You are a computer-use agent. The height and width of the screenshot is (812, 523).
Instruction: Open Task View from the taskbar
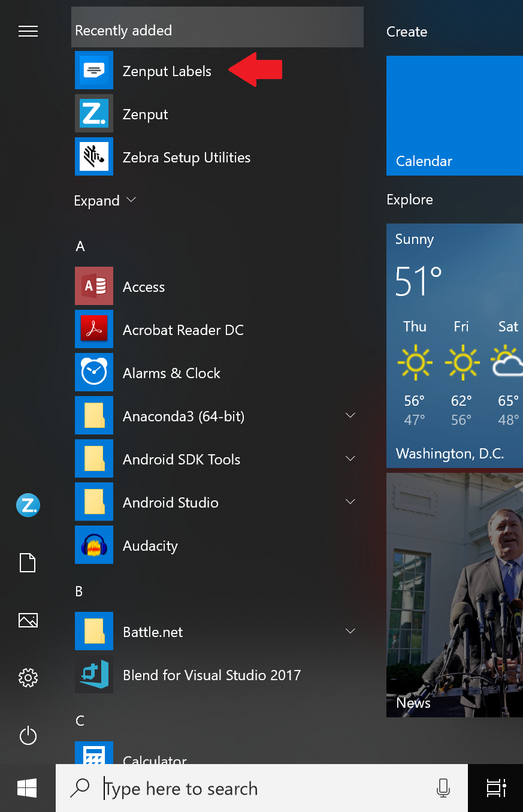[x=495, y=788]
